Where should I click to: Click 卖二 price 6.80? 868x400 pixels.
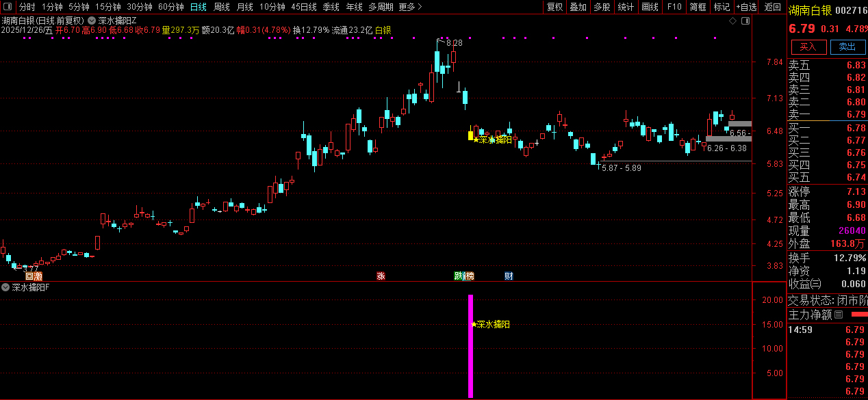(856, 103)
